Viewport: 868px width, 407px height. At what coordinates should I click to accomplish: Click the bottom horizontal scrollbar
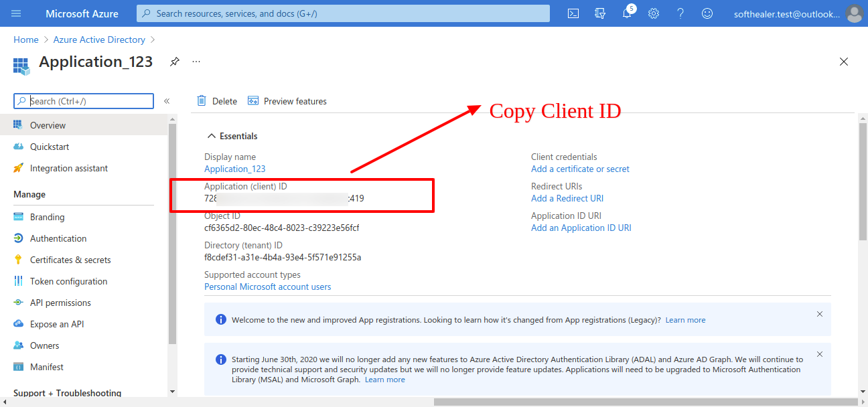tap(645, 402)
